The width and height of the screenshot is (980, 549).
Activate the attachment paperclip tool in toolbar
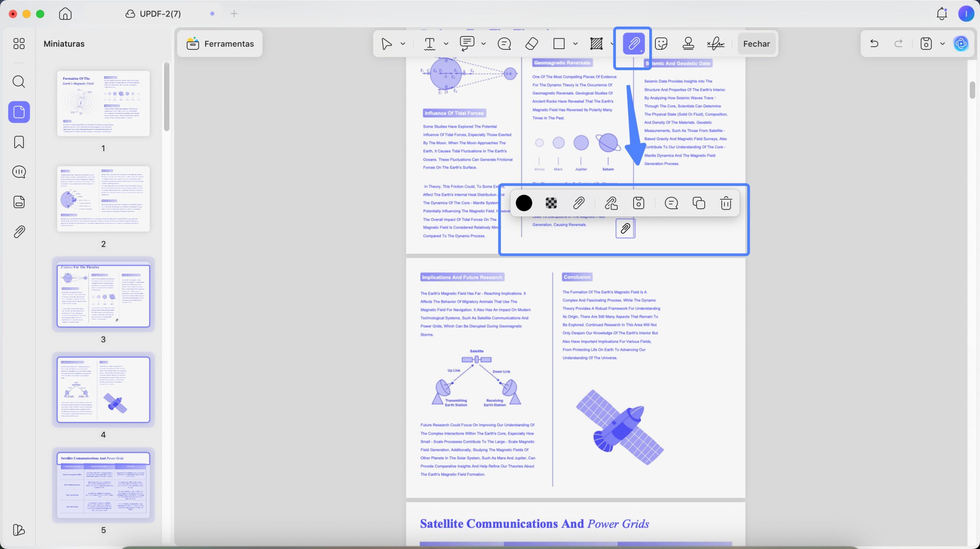[x=634, y=44]
